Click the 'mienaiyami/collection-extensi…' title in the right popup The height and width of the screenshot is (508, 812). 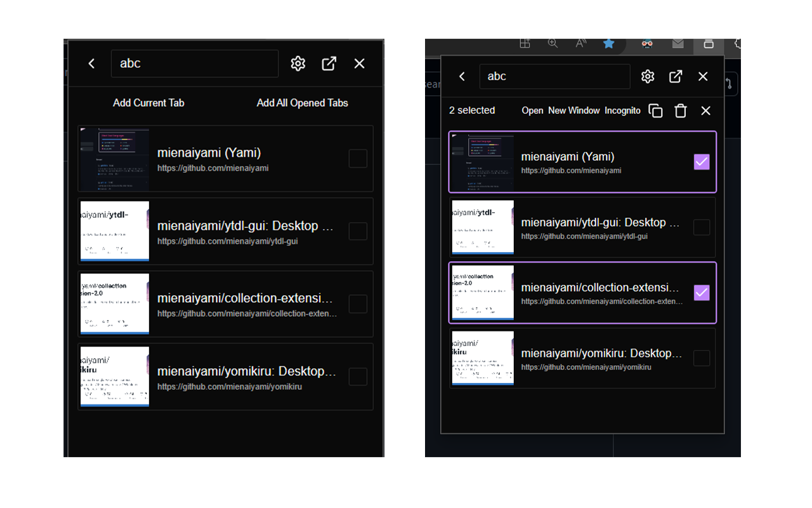coord(600,288)
